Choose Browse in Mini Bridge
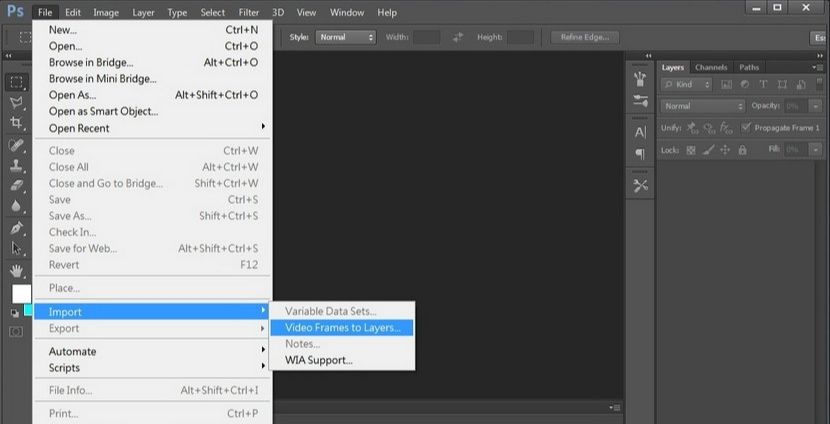This screenshot has width=830, height=424. pyautogui.click(x=152, y=79)
